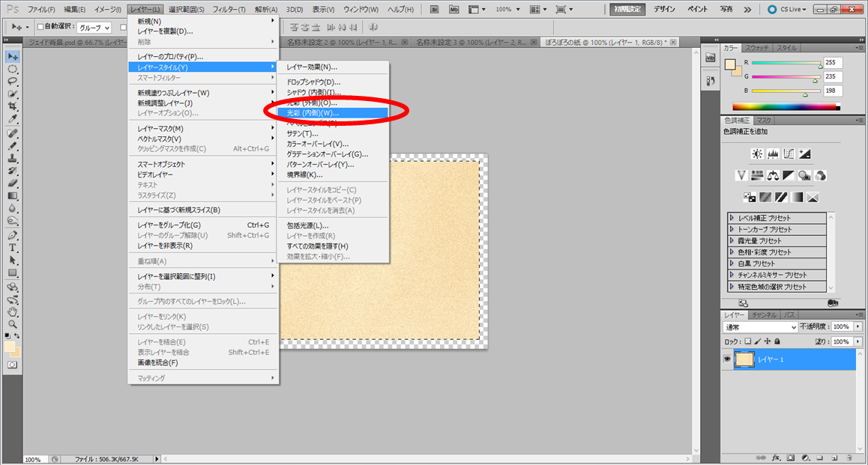Choose the Eyedropper tool
The height and width of the screenshot is (465, 868).
(13, 120)
